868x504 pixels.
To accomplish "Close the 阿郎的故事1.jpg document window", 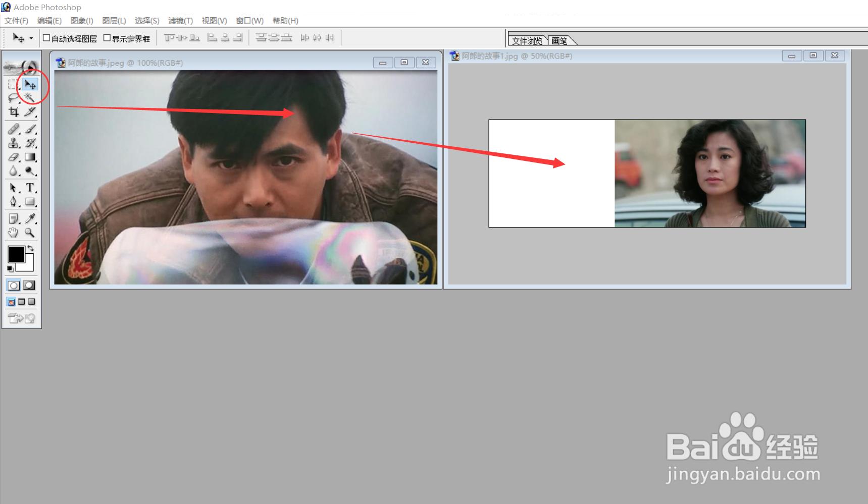I will click(835, 55).
